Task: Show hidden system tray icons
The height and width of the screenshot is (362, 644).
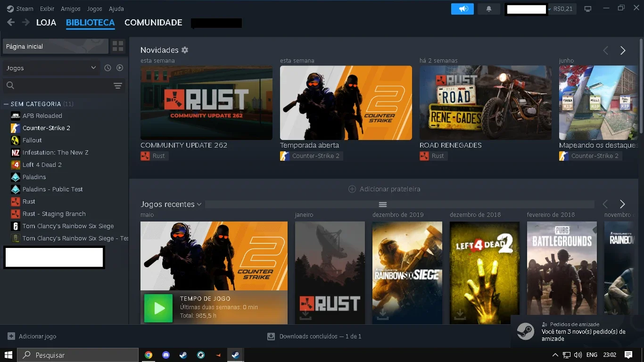Action: pyautogui.click(x=555, y=355)
